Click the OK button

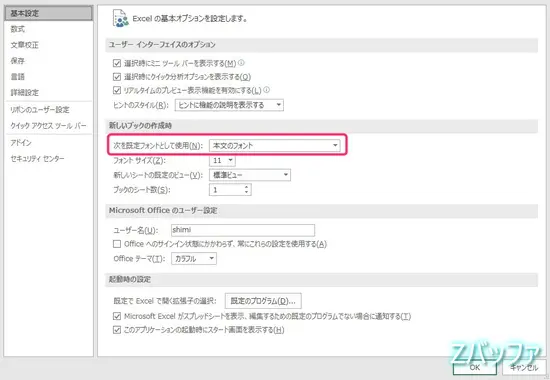[x=475, y=367]
